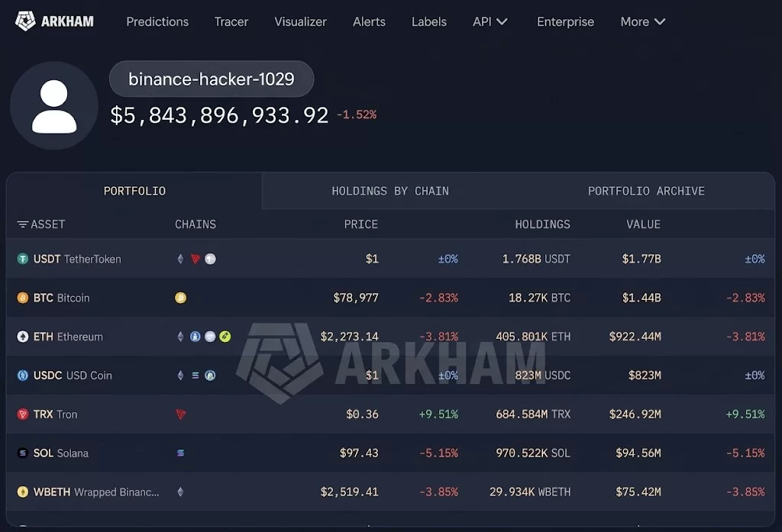Click the $97.43 Solana price cell
Viewport: 782px width, 532px height.
pyautogui.click(x=359, y=453)
